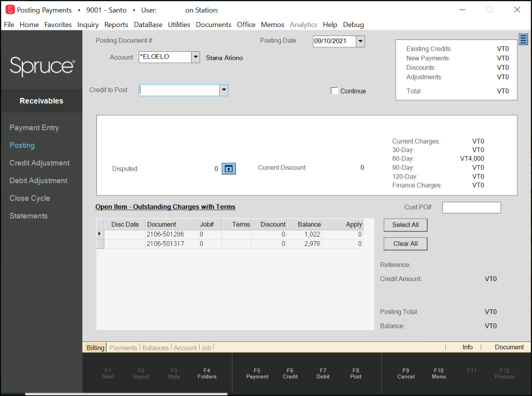Select Posting in the Receivables sidebar
Image resolution: width=532 pixels, height=396 pixels.
pos(22,145)
